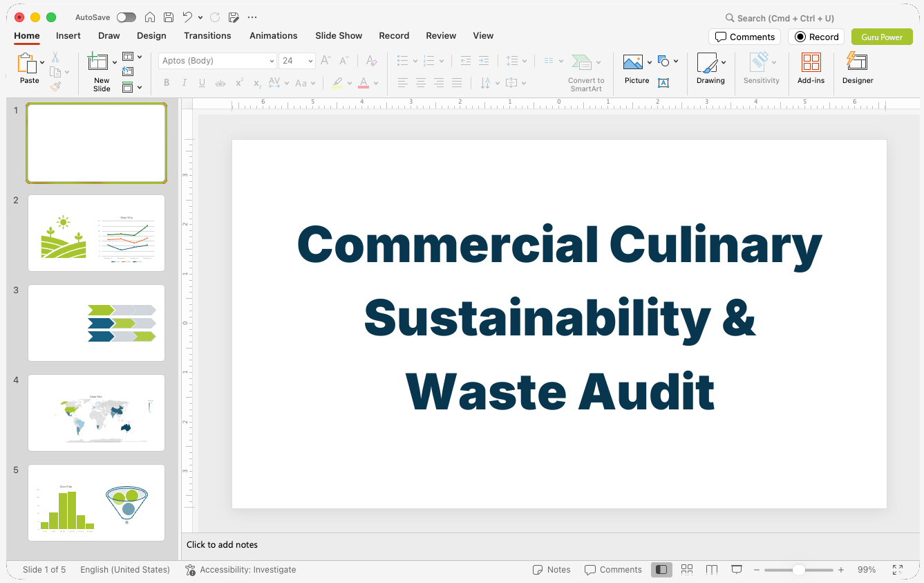Click the Format Painter brush icon
Screen dimensions: 924x583
point(55,86)
